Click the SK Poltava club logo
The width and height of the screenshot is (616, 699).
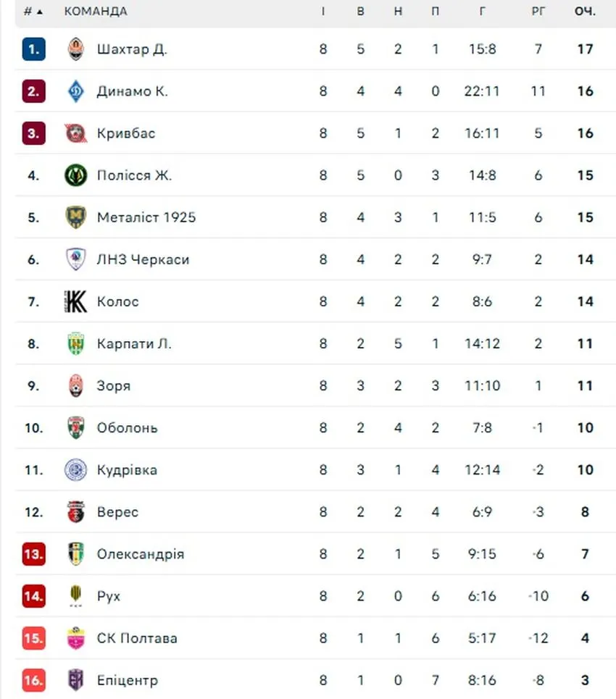coord(75,637)
